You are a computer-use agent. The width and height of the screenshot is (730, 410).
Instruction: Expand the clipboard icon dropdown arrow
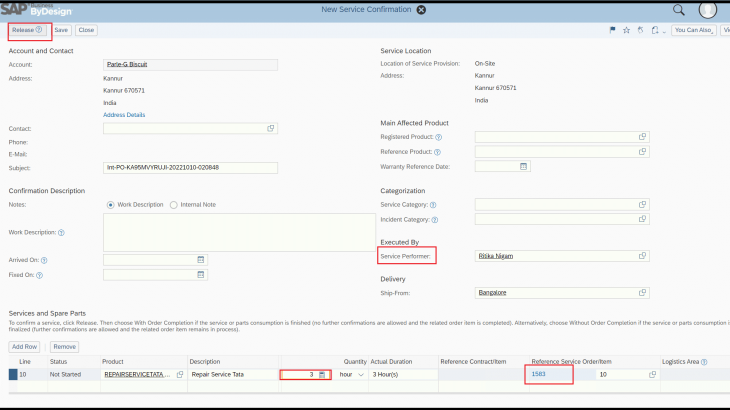pos(664,31)
